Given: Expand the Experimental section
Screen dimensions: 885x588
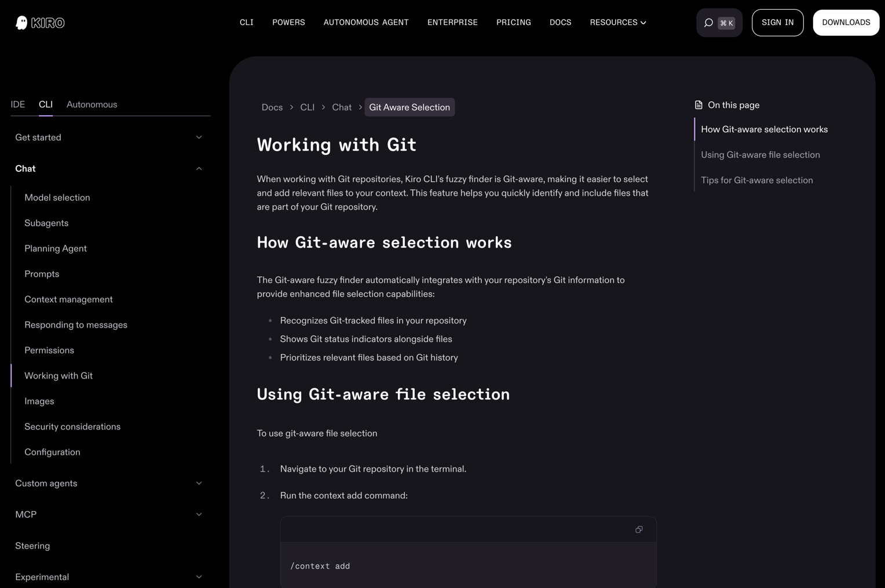Looking at the screenshot, I should [199, 576].
